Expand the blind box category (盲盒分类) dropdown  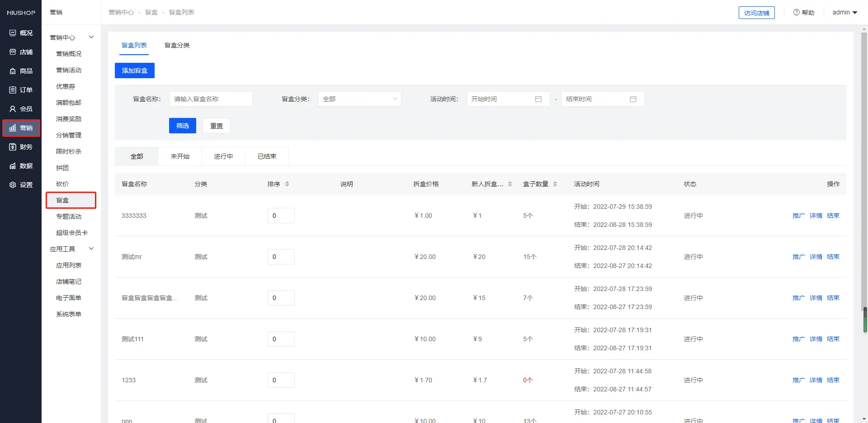pos(359,99)
